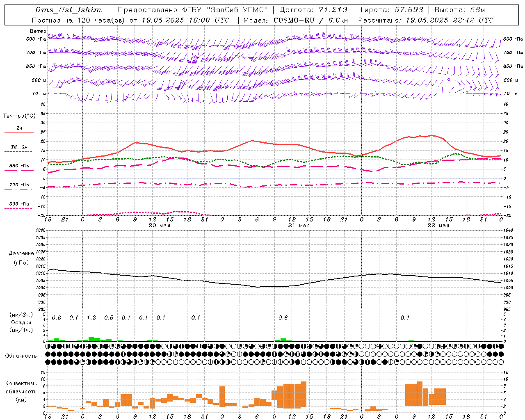Click "500 гПа" dotted legend in temperature panel
The width and height of the screenshot is (525, 420).
click(19, 204)
